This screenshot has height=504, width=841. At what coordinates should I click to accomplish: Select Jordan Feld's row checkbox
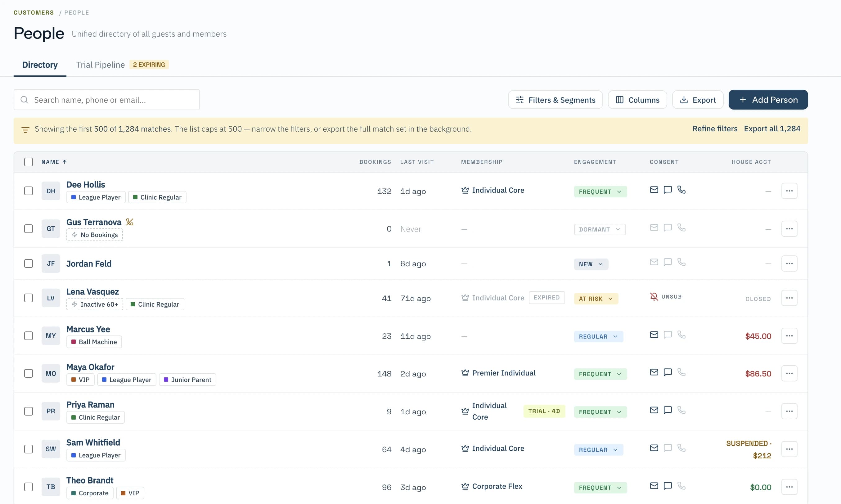pyautogui.click(x=29, y=263)
